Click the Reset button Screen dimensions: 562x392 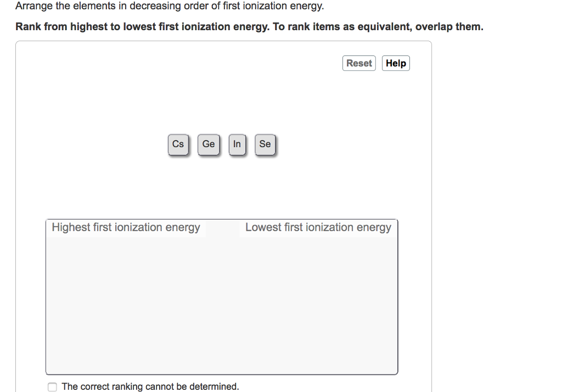pyautogui.click(x=359, y=63)
